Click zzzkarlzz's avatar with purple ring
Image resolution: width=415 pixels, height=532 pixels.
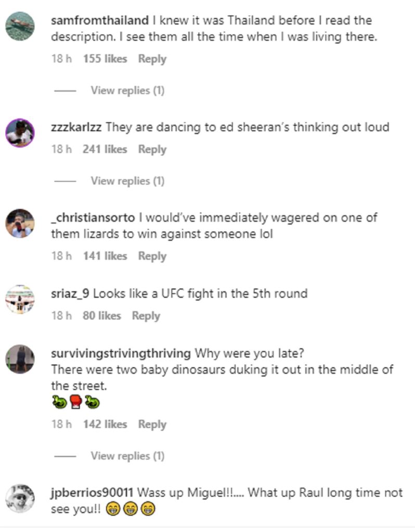click(20, 133)
